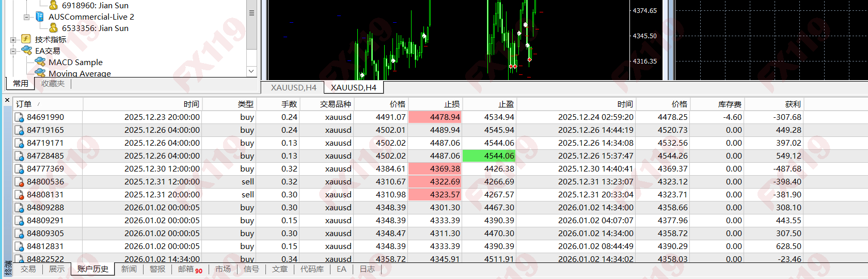Open the 交易 terminal tab
Image resolution: width=868 pixels, height=279 pixels.
point(28,269)
